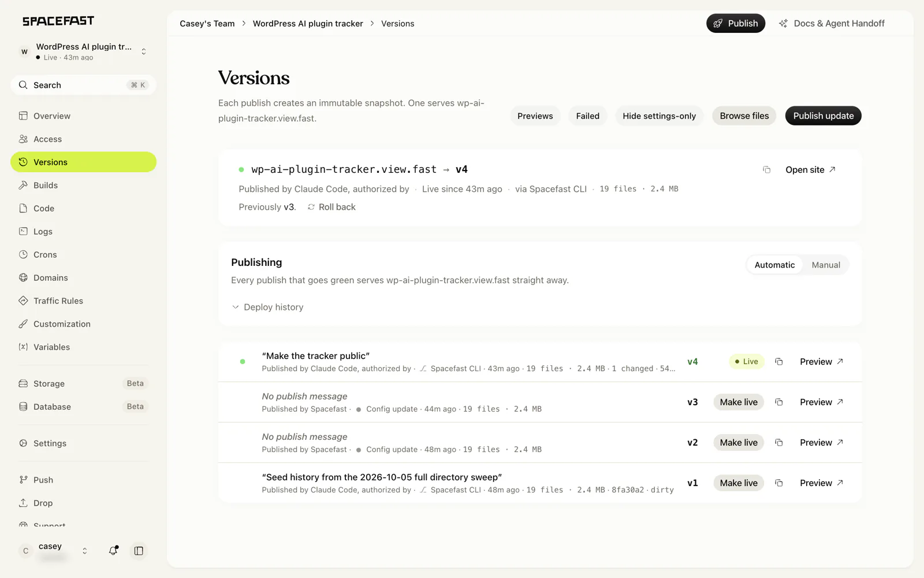Viewport: 924px width, 578px height.
Task: Make version v1 live
Action: pyautogui.click(x=739, y=483)
